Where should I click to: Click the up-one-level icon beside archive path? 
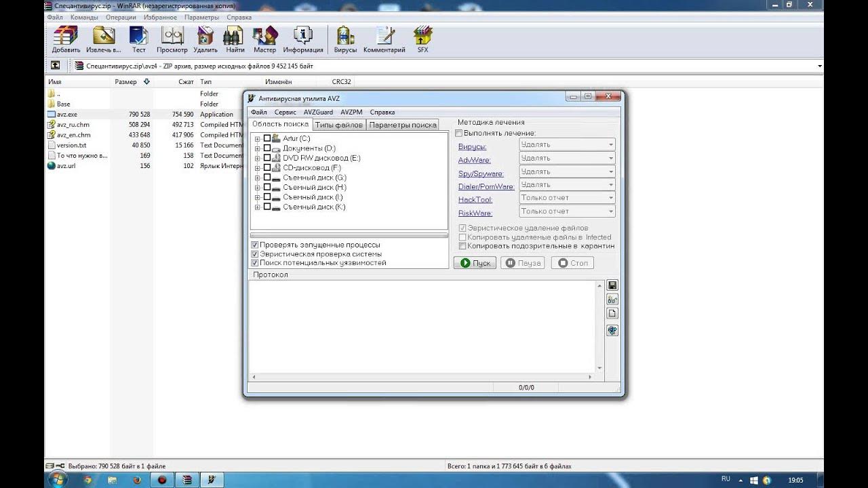click(55, 66)
